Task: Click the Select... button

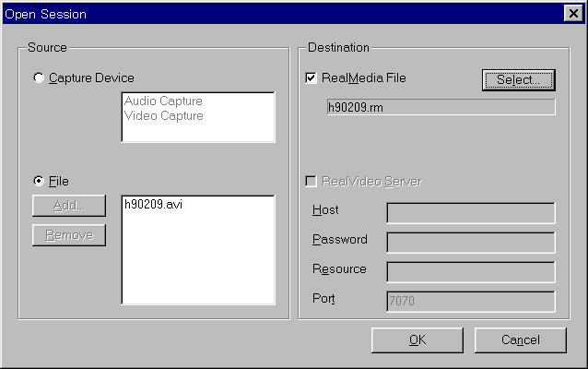Action: click(x=519, y=80)
